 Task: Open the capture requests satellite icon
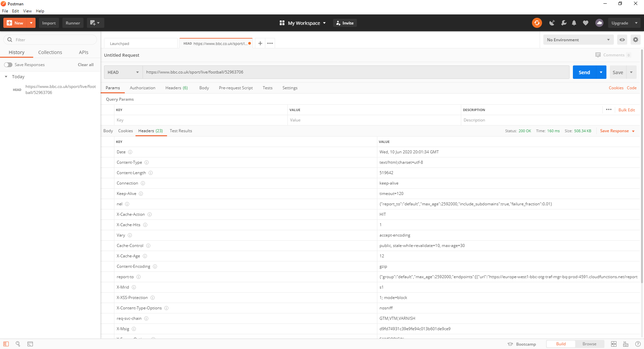(x=552, y=23)
